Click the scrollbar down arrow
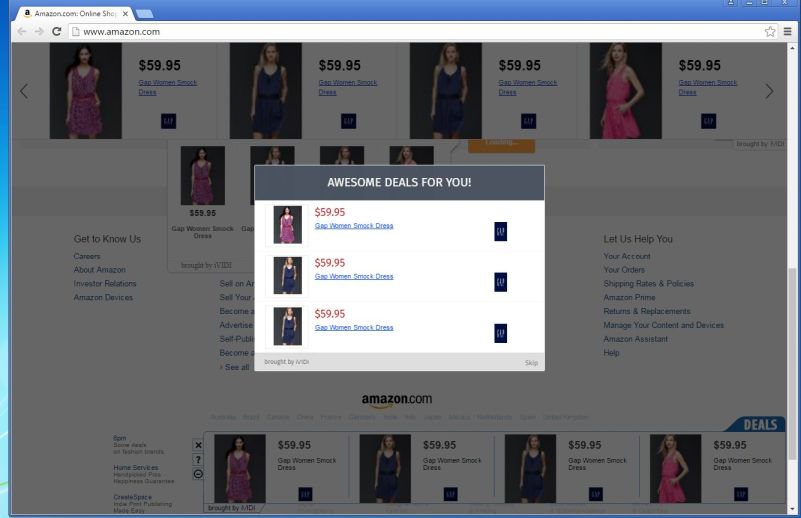Screen dimensions: 801x518 792,509
